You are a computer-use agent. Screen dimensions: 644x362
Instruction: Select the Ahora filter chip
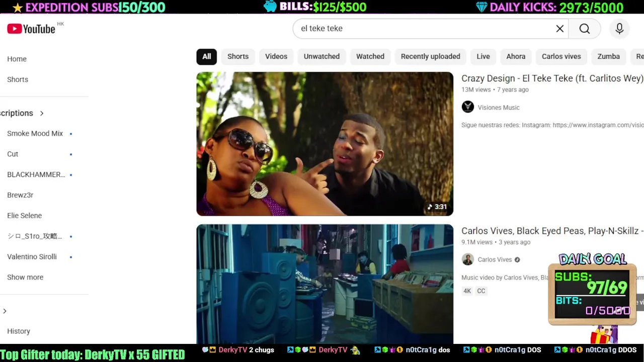click(516, 56)
